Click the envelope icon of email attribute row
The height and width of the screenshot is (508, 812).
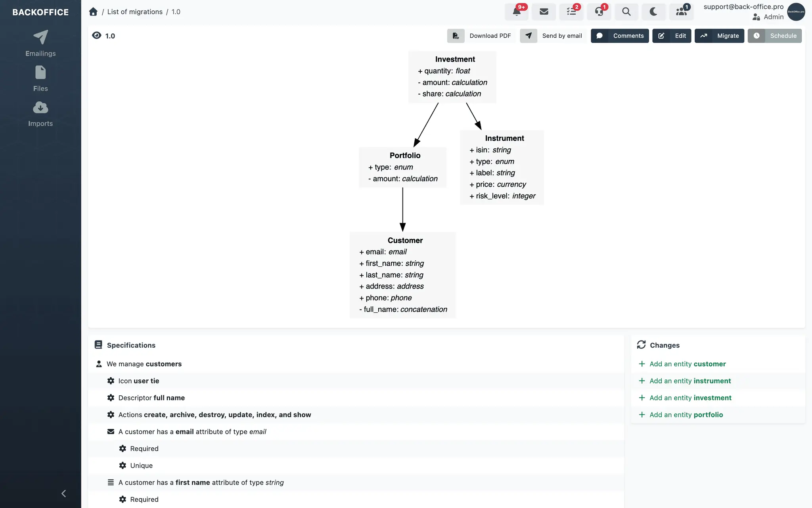[111, 431]
